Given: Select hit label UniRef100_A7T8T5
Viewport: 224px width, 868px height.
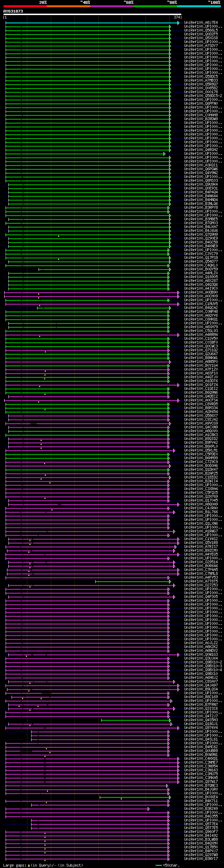Looking at the screenshot, I should [x=201, y=581].
